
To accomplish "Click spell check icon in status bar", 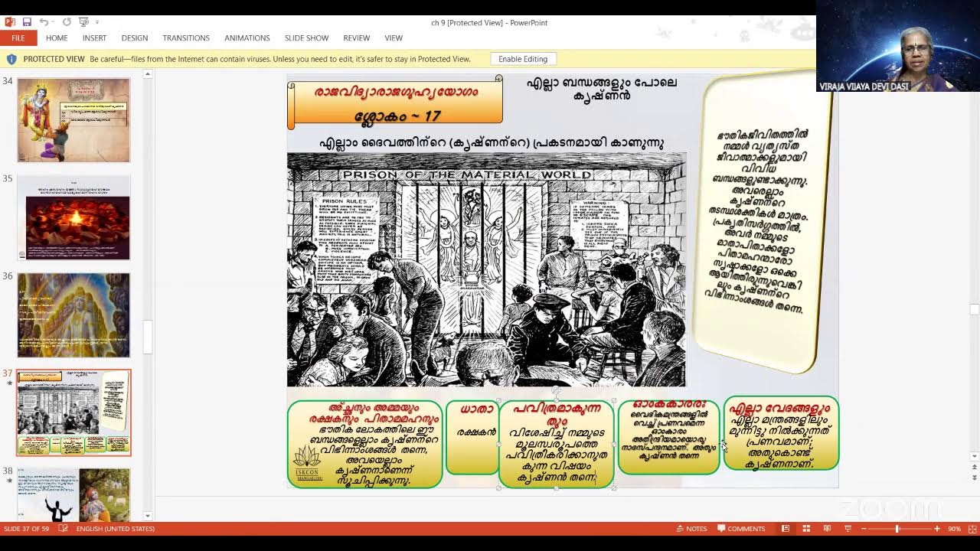I will tap(64, 529).
